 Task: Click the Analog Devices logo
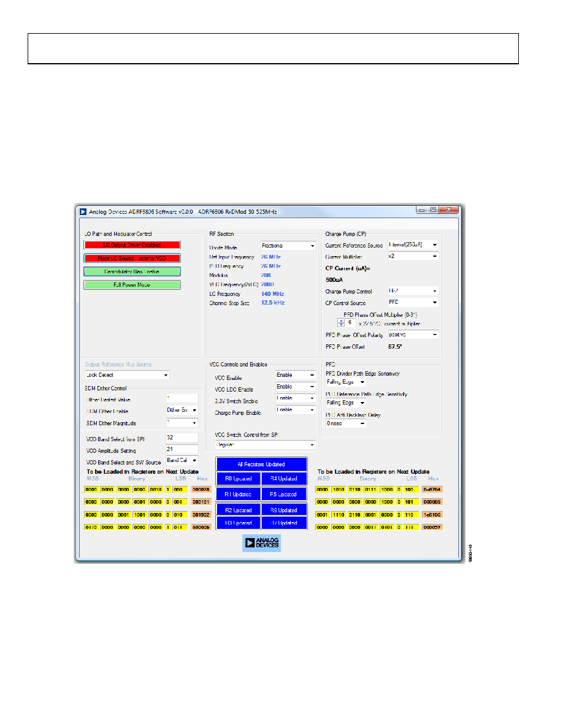261,543
